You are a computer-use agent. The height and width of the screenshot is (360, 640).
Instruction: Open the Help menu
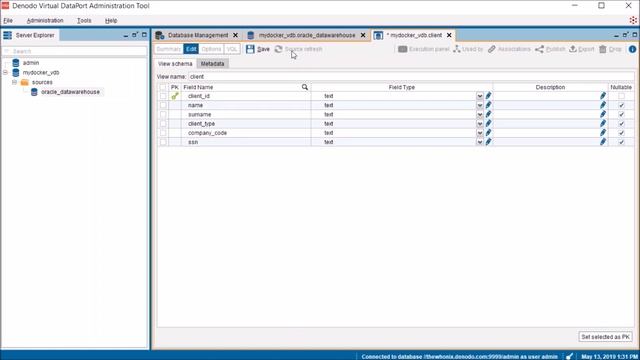(x=111, y=20)
